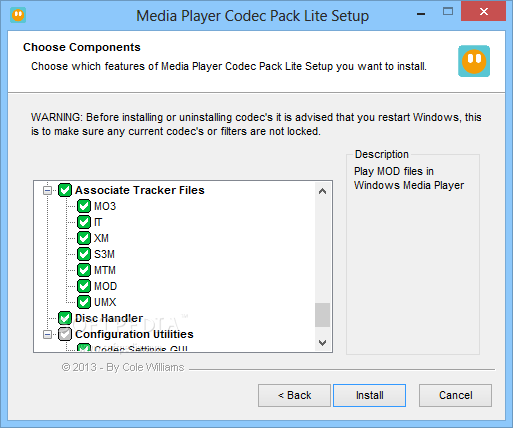Image resolution: width=513 pixels, height=428 pixels.
Task: Toggle the Associate Tracker Files checkbox
Action: (x=65, y=190)
